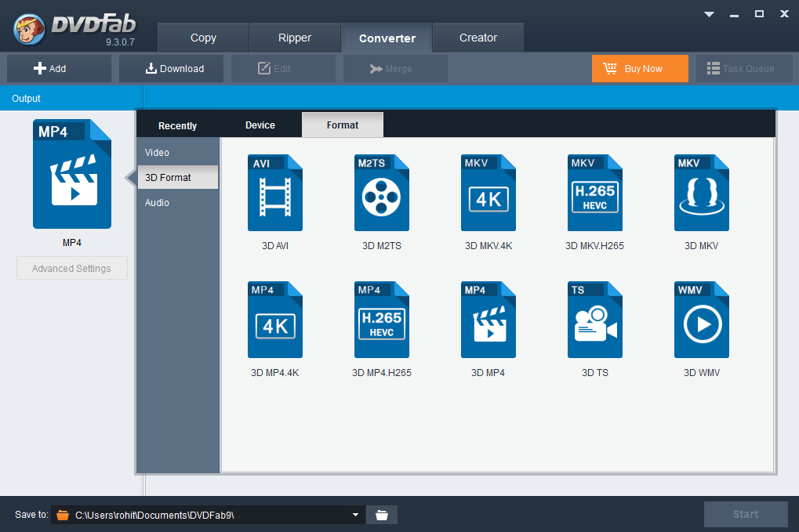Show the Recently used profiles tab
Image resolution: width=799 pixels, height=532 pixels.
(x=177, y=125)
